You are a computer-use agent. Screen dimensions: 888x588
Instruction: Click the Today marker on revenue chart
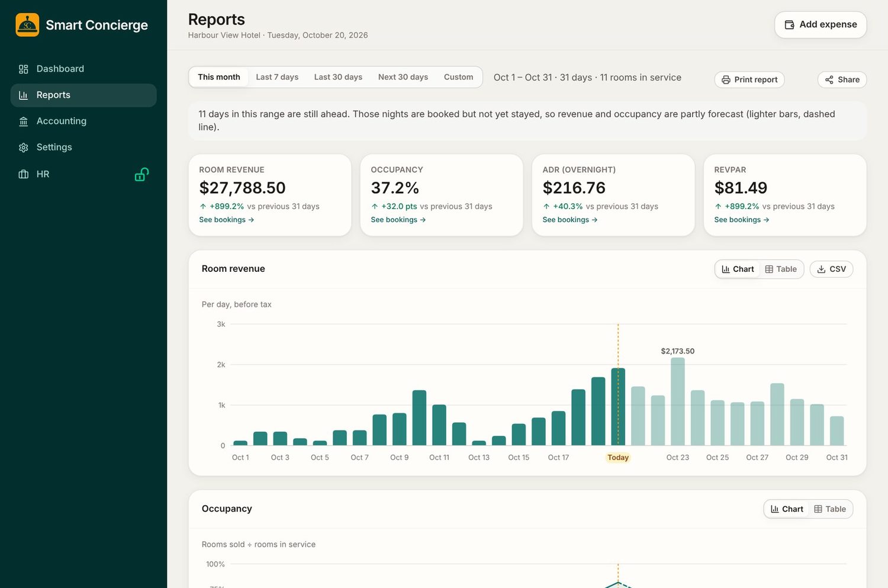pyautogui.click(x=618, y=458)
